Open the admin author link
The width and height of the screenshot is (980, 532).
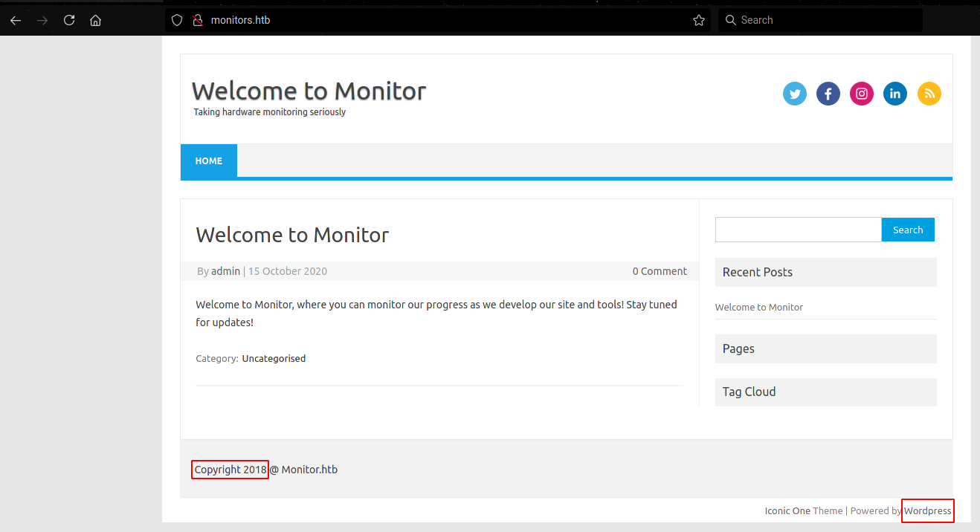click(225, 271)
